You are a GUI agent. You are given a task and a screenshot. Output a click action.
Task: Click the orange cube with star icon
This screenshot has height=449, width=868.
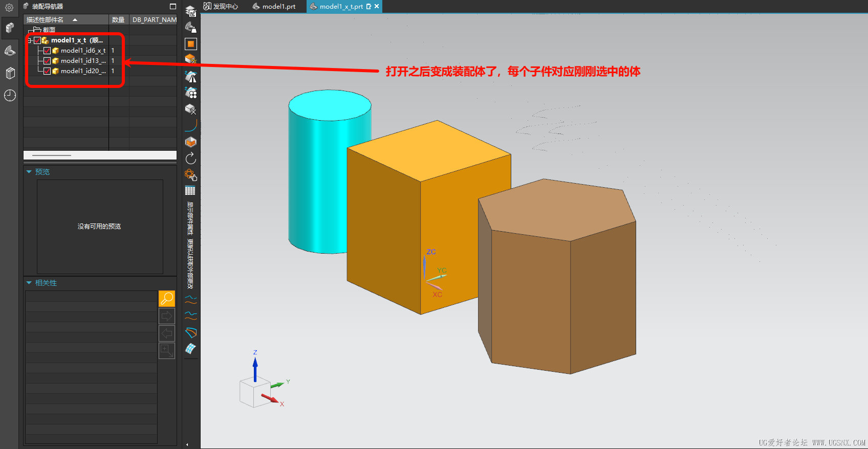tap(191, 59)
